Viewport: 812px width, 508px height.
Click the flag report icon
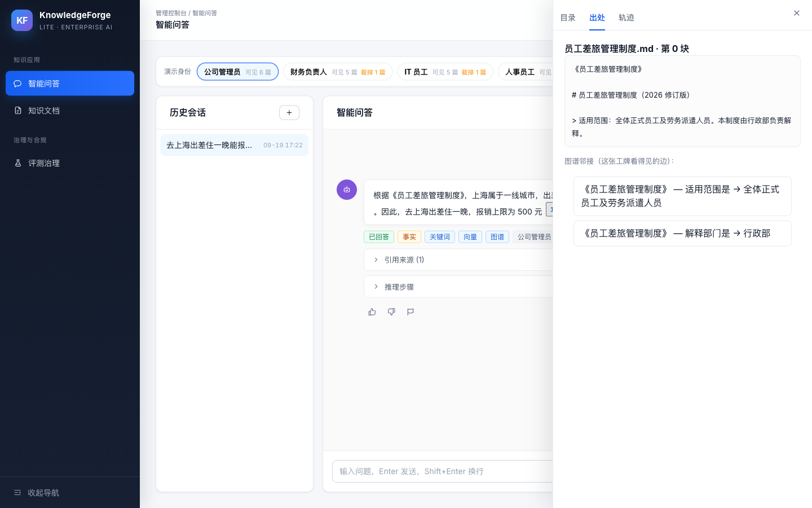(411, 312)
